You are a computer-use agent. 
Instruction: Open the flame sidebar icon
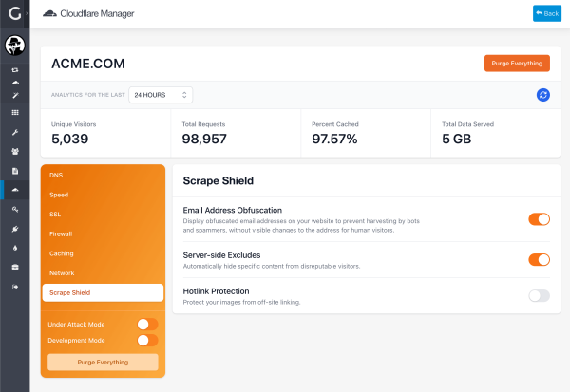pos(15,248)
